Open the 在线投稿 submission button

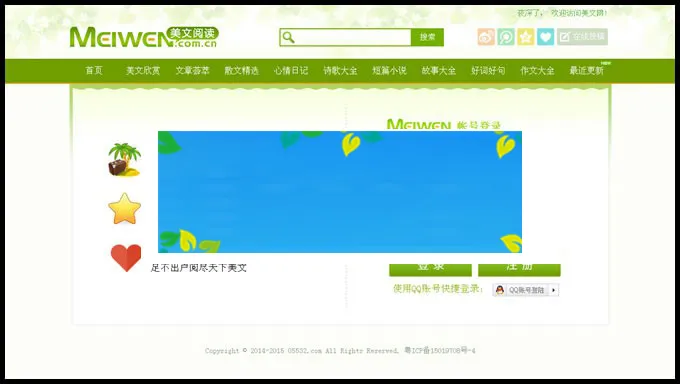pos(582,37)
